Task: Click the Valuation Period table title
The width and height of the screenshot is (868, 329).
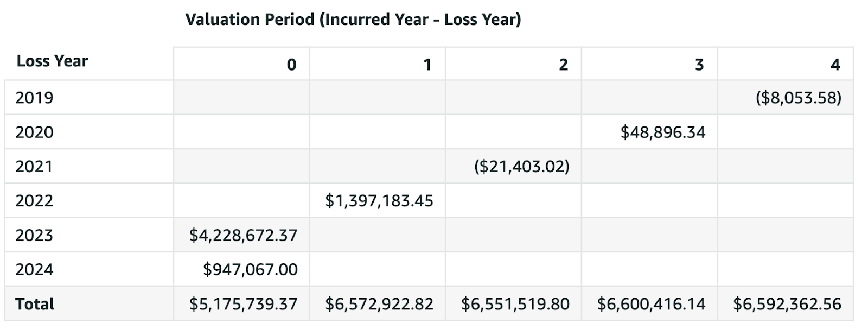Action: click(x=353, y=20)
